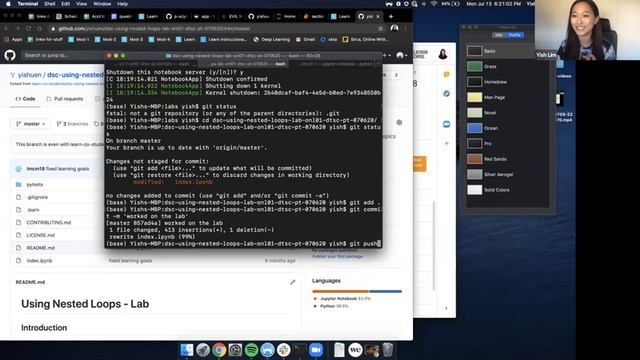The width and height of the screenshot is (640, 360).
Task: Click the gear icon beside About section
Action: [x=399, y=122]
